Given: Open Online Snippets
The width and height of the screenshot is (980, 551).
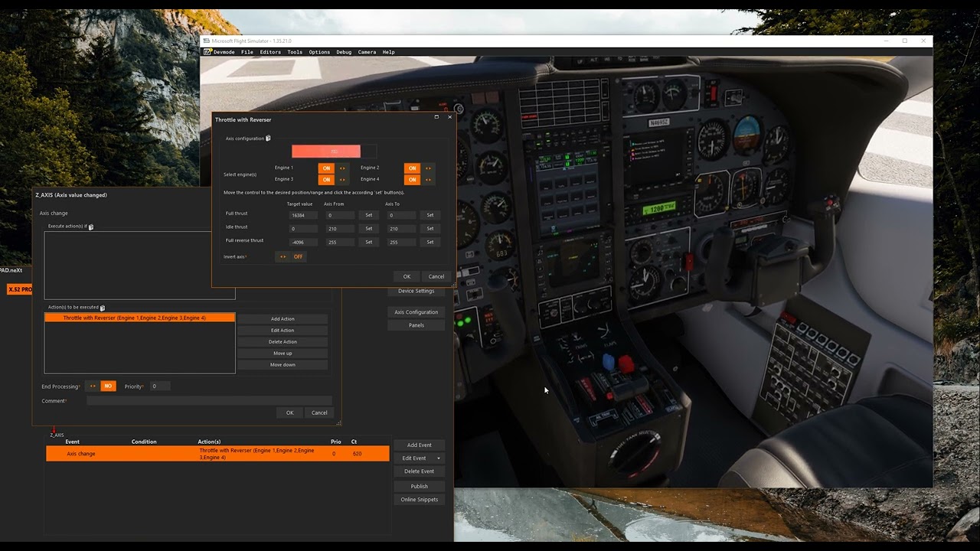Looking at the screenshot, I should [x=419, y=500].
